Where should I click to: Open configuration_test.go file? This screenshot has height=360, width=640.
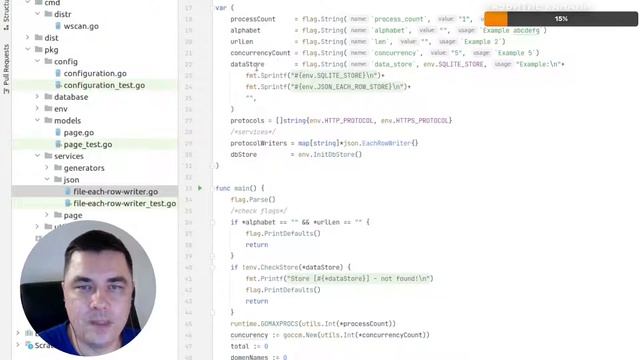[104, 85]
